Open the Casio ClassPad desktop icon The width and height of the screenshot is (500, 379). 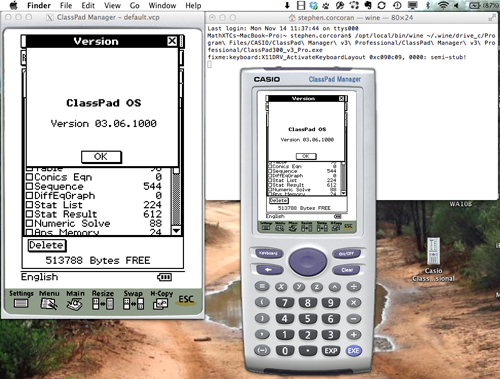tap(433, 259)
